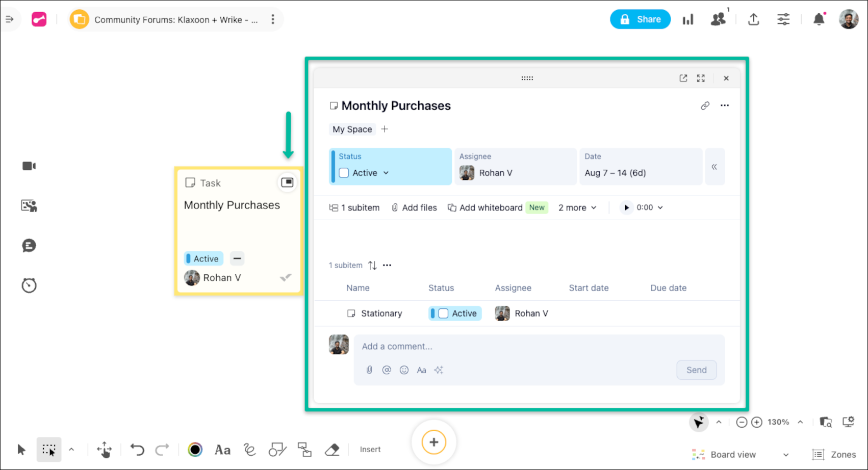Viewport: 868px width, 470px height.
Task: Open the board's three-dot options menu
Action: [x=273, y=19]
